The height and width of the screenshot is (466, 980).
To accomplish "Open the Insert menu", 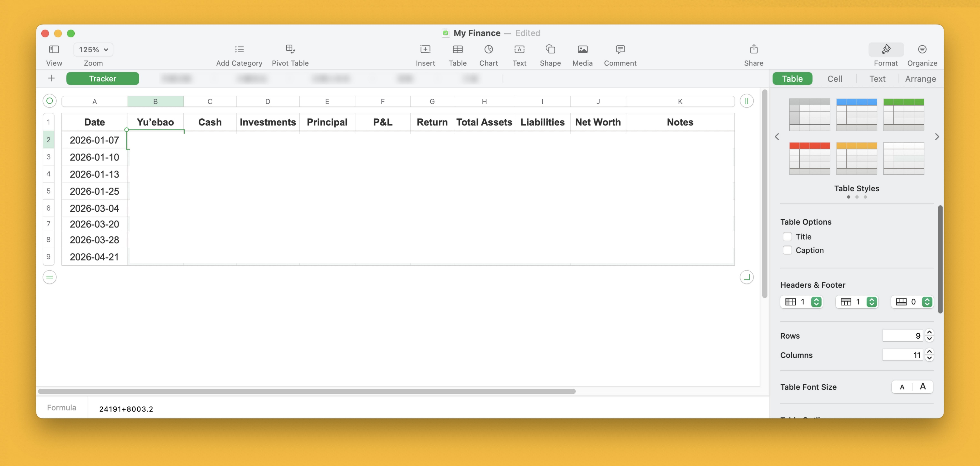I will click(425, 49).
